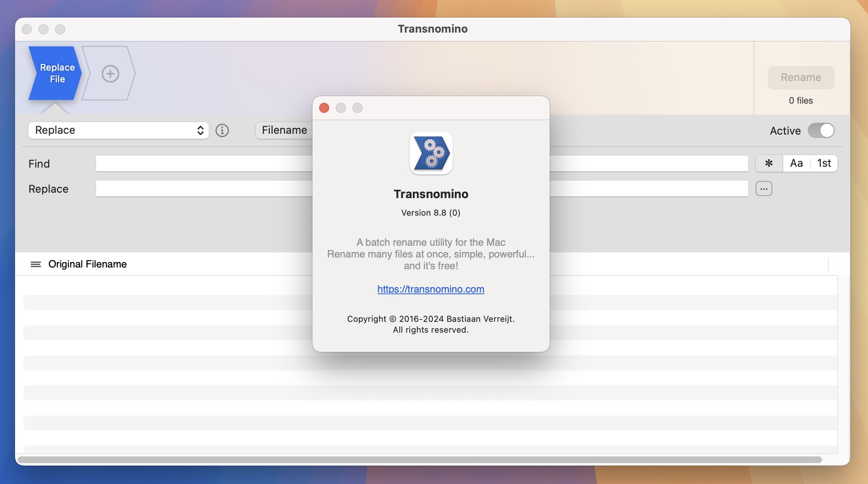Click the horizontal scrollbar at bottom
This screenshot has width=868, height=484.
pyautogui.click(x=420, y=459)
